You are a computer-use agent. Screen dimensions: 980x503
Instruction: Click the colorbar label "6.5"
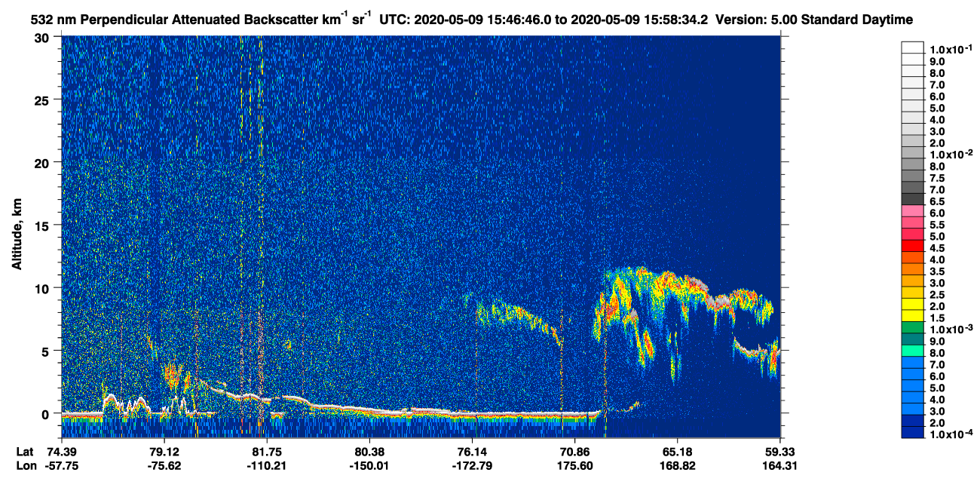938,201
